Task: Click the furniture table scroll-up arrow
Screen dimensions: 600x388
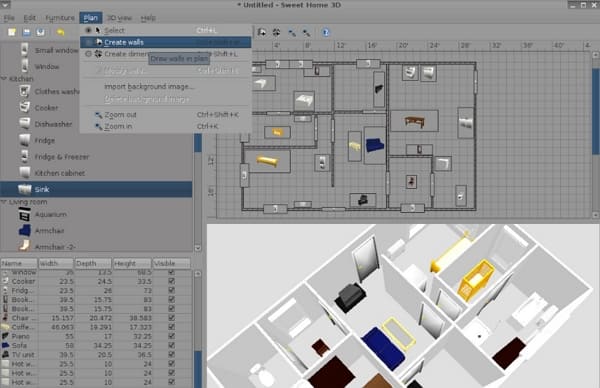Action: (x=198, y=274)
